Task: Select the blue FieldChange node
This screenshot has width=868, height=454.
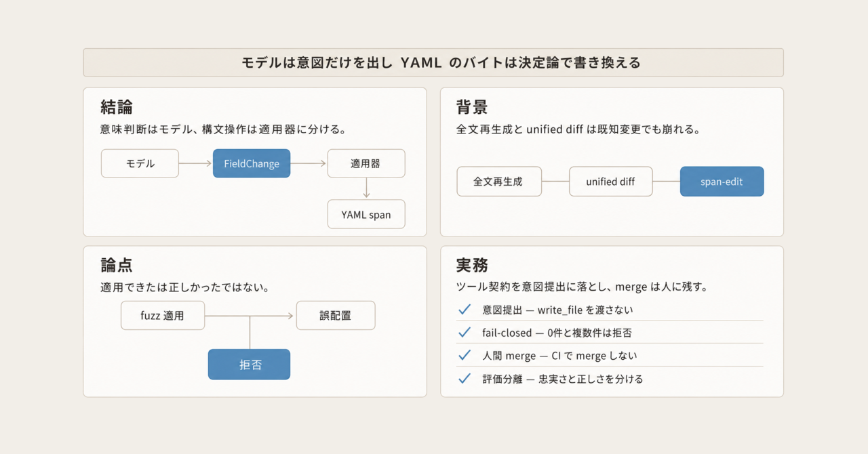Action: (252, 163)
